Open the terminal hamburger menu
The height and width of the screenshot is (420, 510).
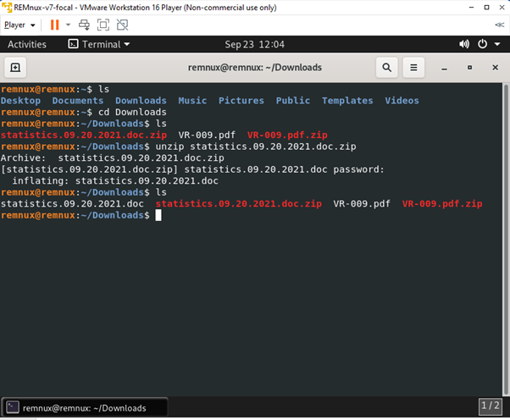[413, 68]
